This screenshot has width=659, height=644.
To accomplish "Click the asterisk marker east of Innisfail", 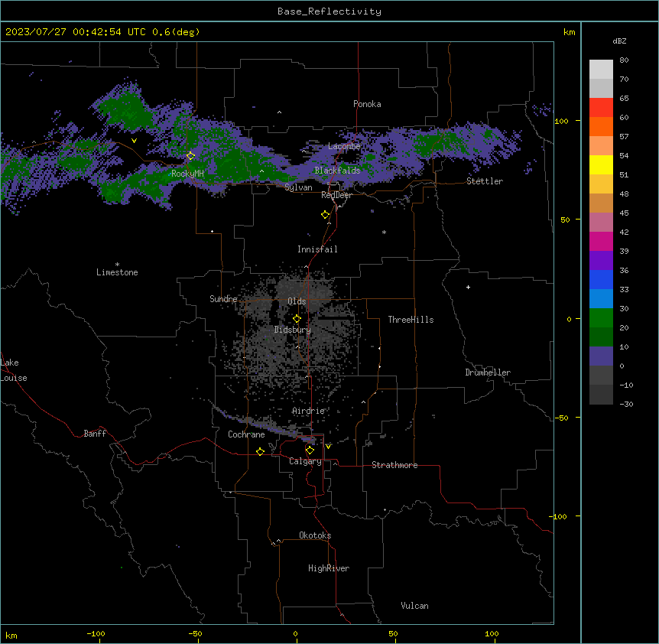I will click(384, 232).
